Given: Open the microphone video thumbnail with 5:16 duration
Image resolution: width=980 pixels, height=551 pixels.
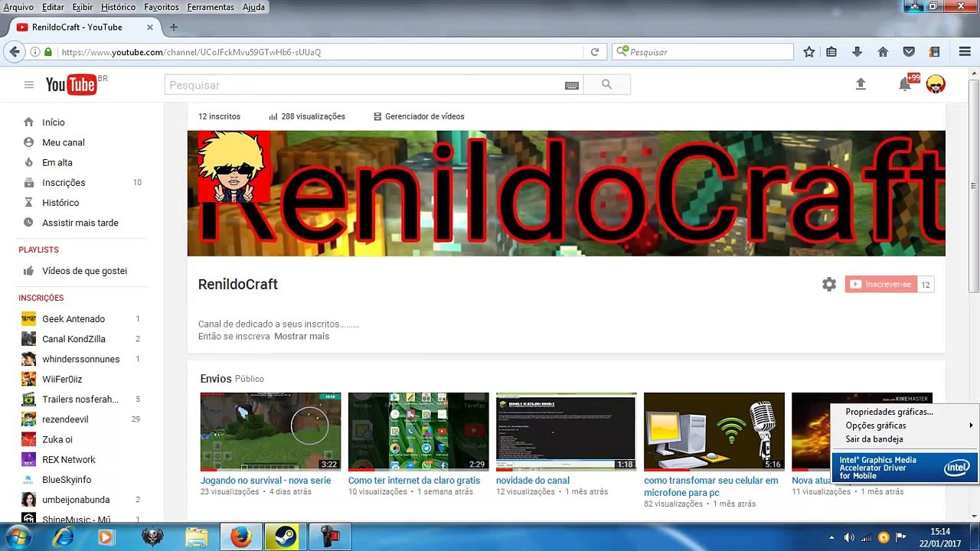Looking at the screenshot, I should coord(714,432).
